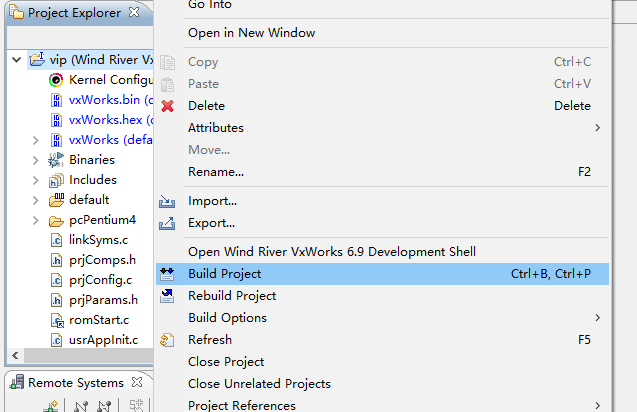Image resolution: width=637 pixels, height=412 pixels.
Task: Select the prjParams.h file name
Action: (x=103, y=300)
